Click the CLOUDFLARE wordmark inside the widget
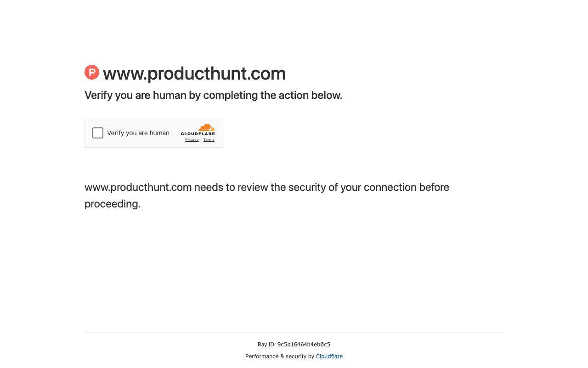Screen dimensions: 588x368 pos(198,134)
